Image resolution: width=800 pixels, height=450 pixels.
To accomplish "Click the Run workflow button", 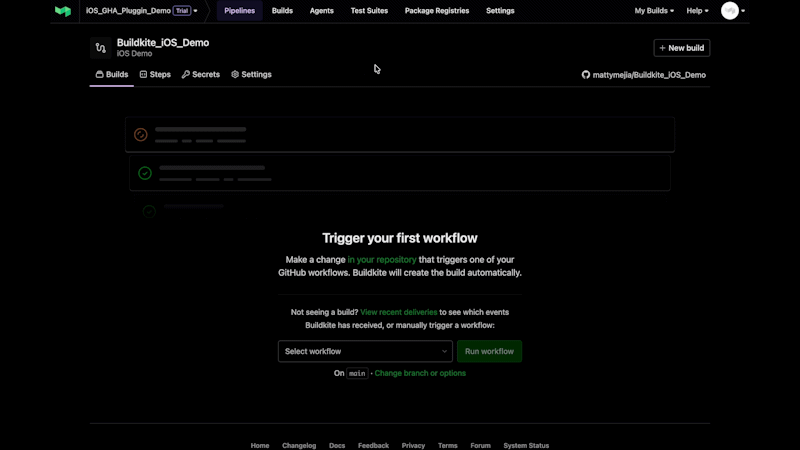I will pyautogui.click(x=489, y=352).
